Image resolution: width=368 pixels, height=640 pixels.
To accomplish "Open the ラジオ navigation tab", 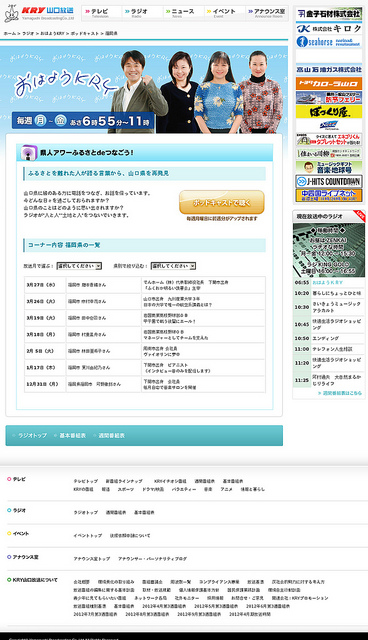I will tap(142, 13).
